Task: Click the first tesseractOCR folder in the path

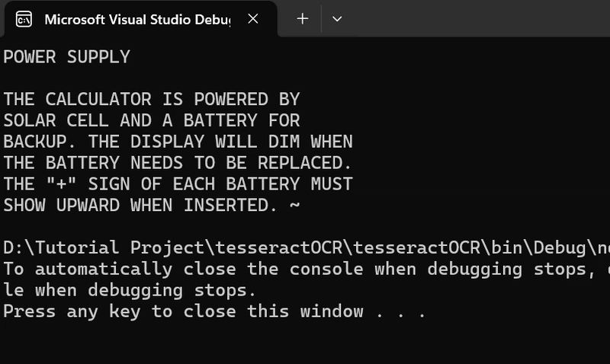Action: click(279, 247)
